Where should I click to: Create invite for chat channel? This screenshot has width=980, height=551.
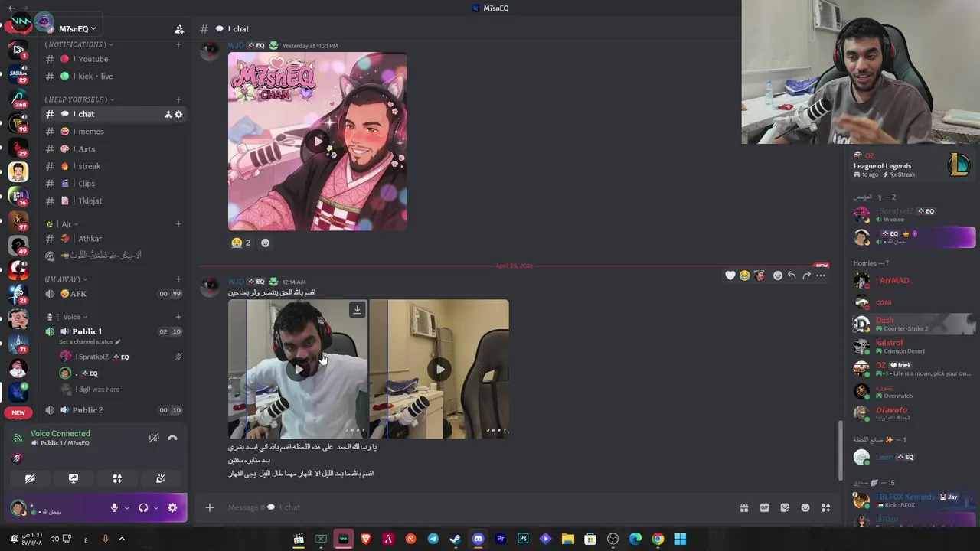168,114
